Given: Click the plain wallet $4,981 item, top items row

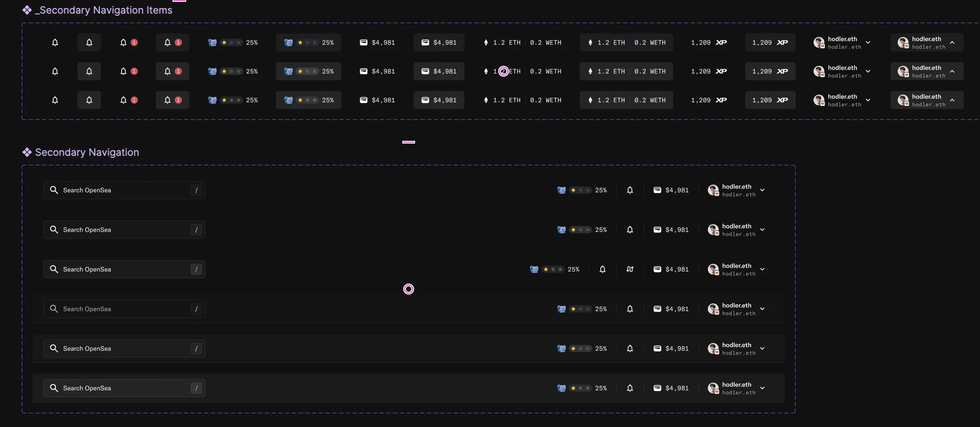Looking at the screenshot, I should point(377,42).
